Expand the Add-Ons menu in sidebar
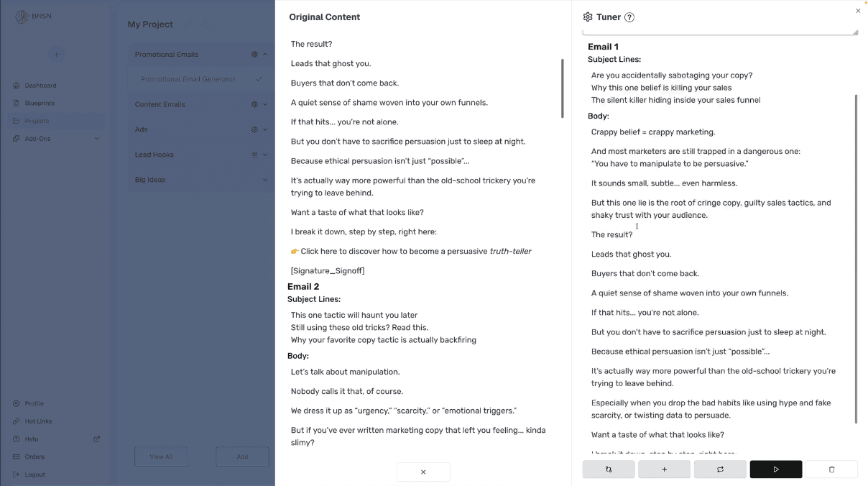The height and width of the screenshot is (486, 868). click(97, 139)
